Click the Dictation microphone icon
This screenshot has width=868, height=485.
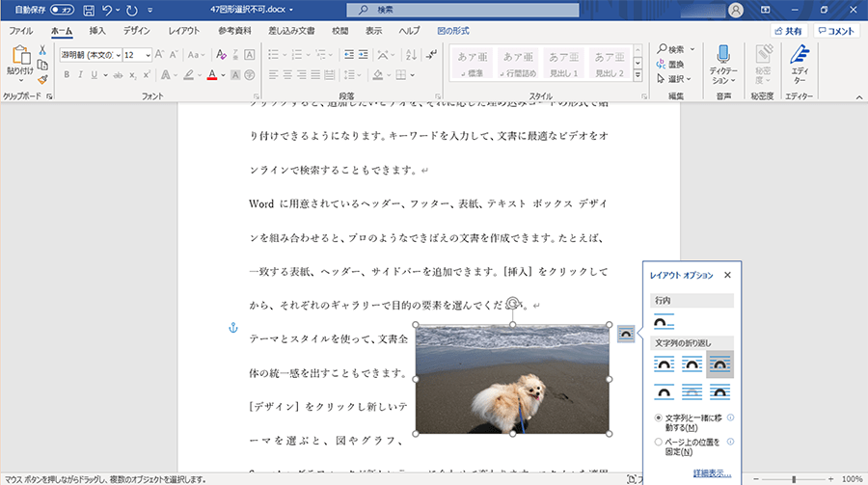tap(723, 55)
